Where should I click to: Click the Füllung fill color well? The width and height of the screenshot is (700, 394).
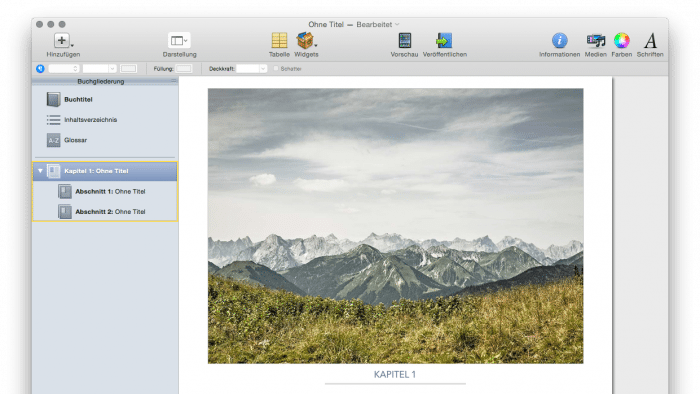(x=183, y=69)
